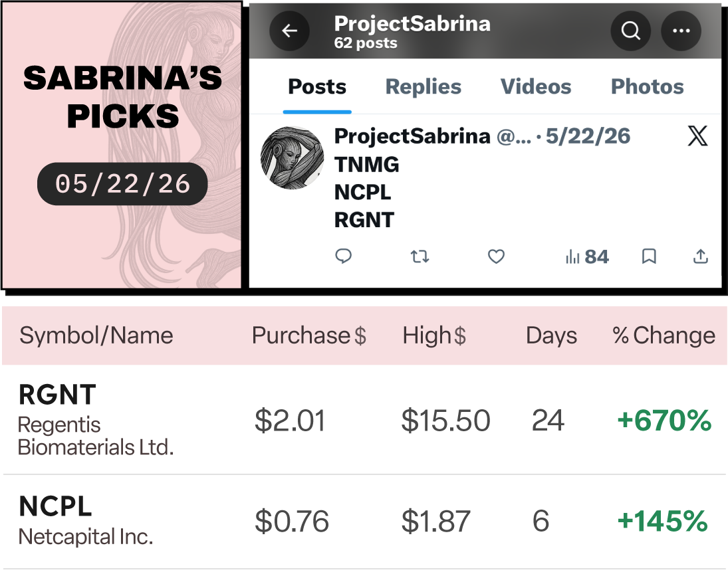Click the ProjectSabrina username on the post
Image resolution: width=728 pixels, height=588 pixels.
pos(412,136)
